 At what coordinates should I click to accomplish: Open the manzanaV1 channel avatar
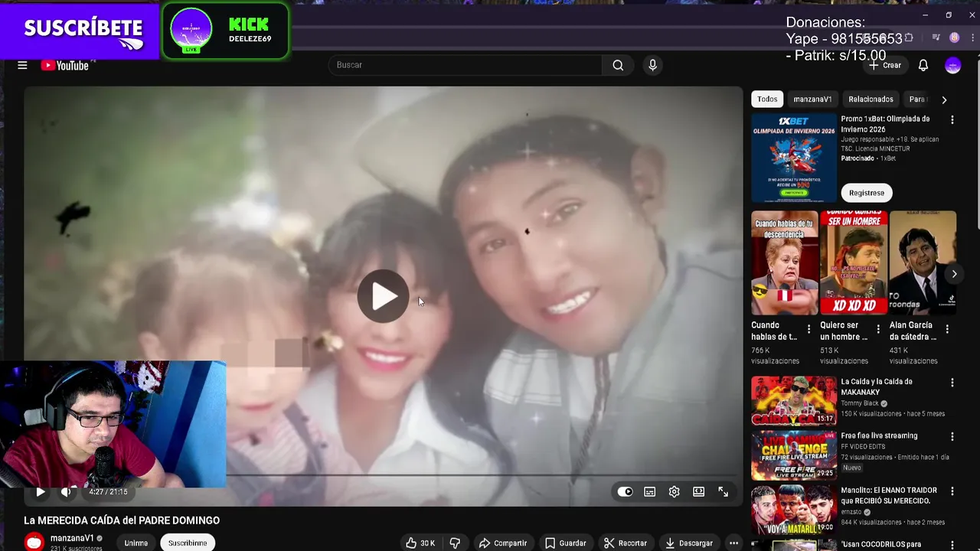[x=34, y=542]
